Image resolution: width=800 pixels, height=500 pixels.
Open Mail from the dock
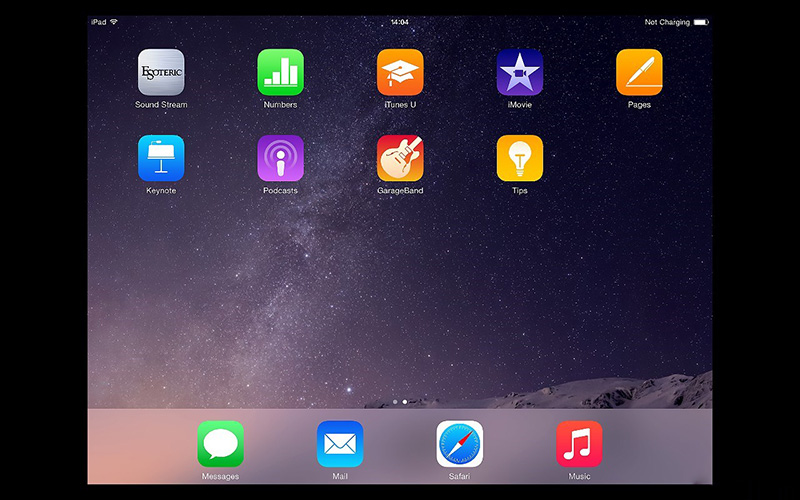340,444
